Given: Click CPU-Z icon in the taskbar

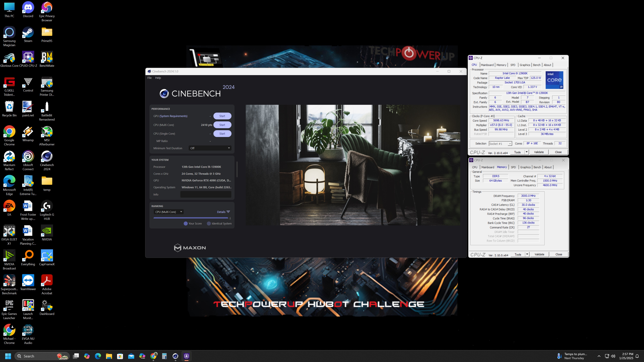Looking at the screenshot, I should tap(187, 356).
